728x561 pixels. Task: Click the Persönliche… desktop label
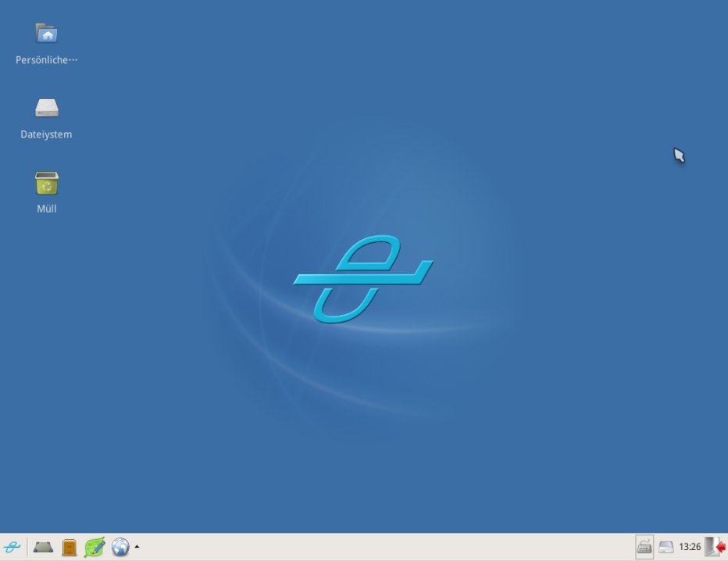coord(46,60)
